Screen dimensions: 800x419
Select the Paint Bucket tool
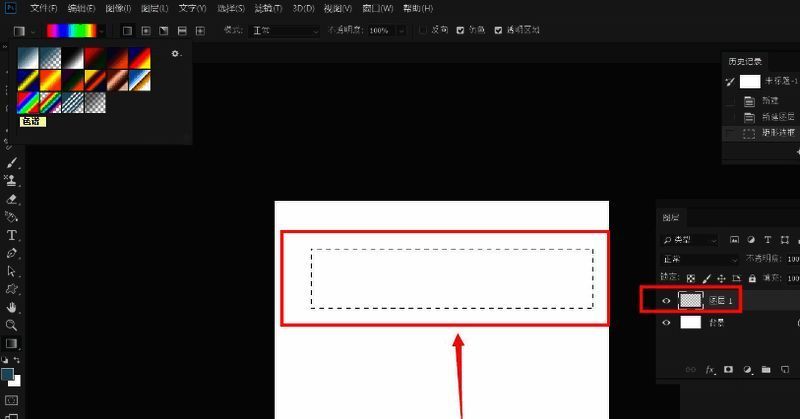coord(11,217)
